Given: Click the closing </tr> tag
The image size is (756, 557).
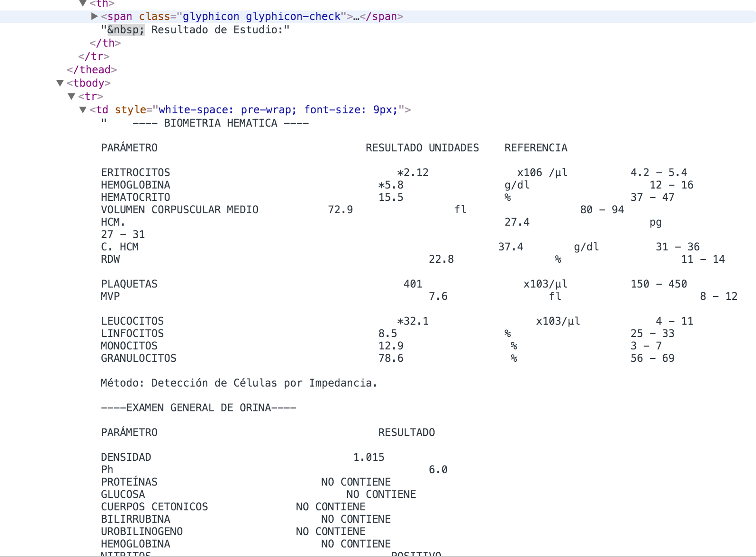Looking at the screenshot, I should (x=94, y=56).
